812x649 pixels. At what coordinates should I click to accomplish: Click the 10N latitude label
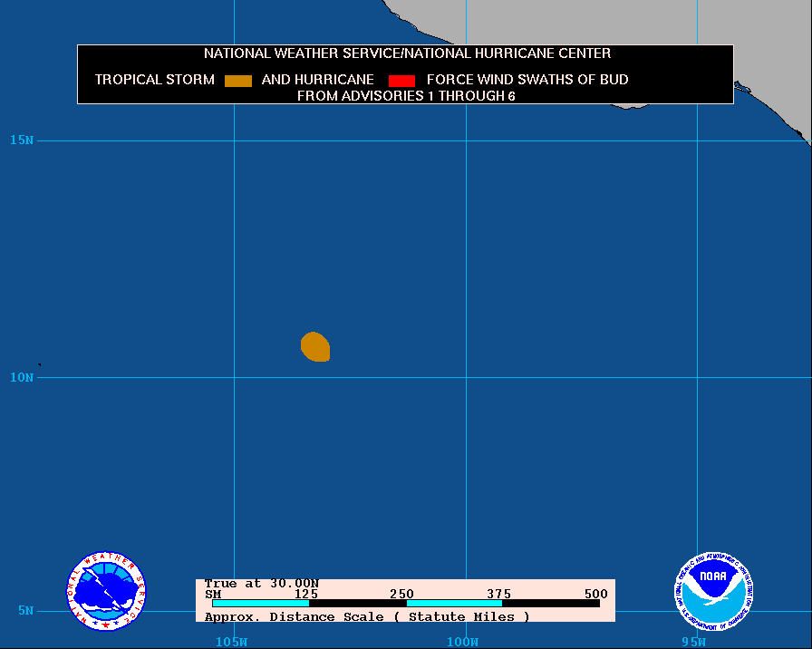pyautogui.click(x=22, y=377)
